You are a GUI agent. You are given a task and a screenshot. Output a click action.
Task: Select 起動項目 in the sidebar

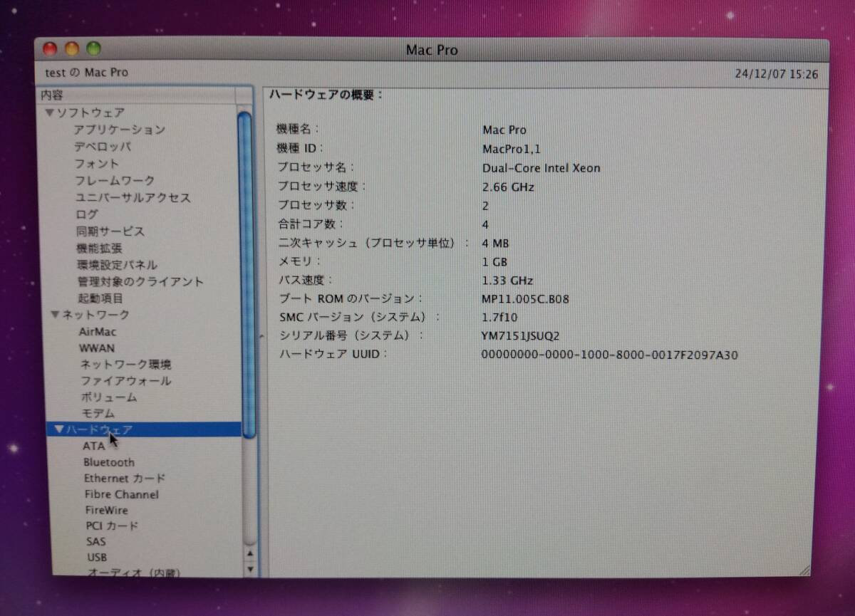[100, 298]
